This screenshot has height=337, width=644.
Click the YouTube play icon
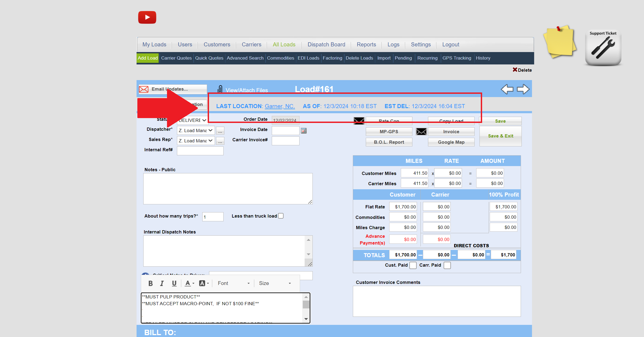tap(147, 18)
